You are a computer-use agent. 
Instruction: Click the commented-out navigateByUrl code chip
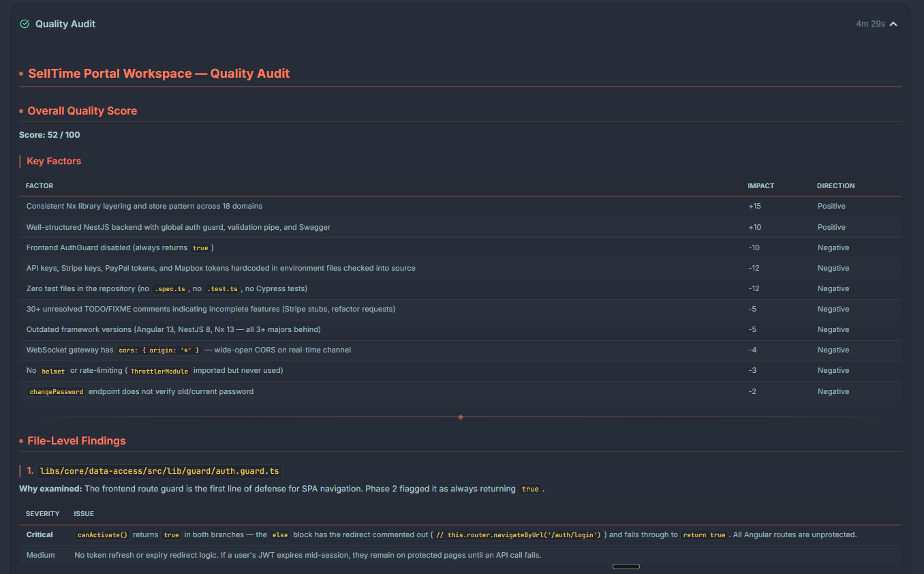pos(519,535)
